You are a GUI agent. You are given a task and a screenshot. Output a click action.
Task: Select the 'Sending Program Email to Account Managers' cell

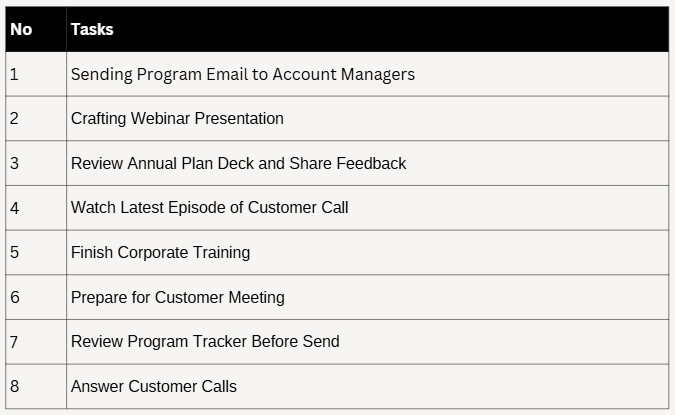coord(243,74)
